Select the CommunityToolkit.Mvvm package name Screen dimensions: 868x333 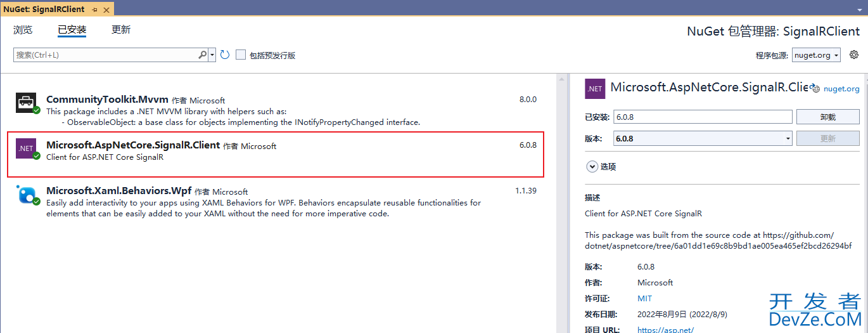[107, 100]
